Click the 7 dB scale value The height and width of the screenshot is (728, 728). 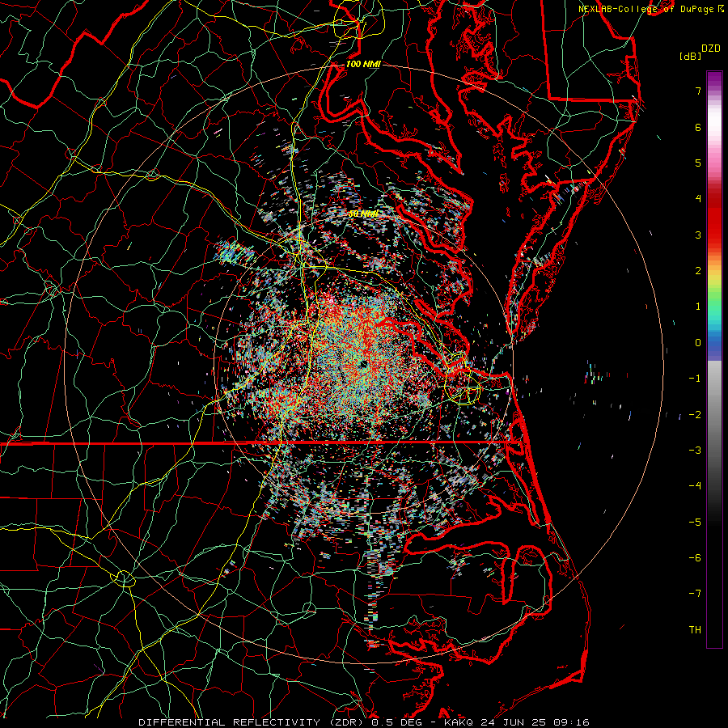(698, 91)
